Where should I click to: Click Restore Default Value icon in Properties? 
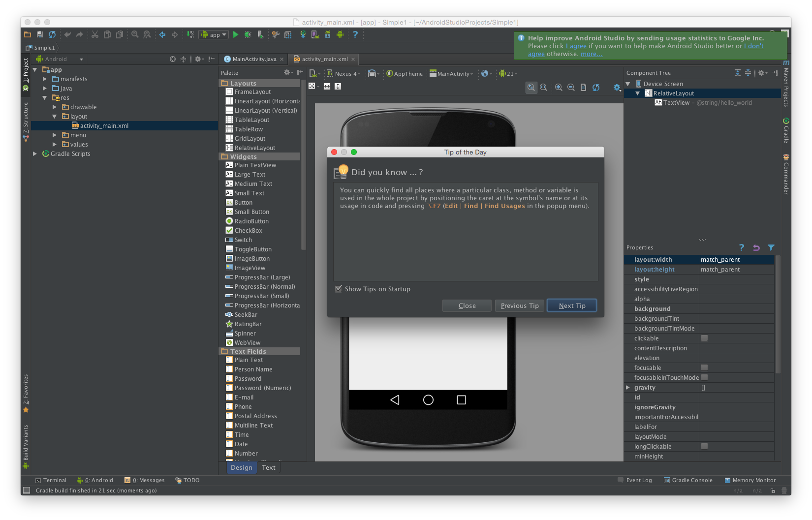tap(756, 247)
